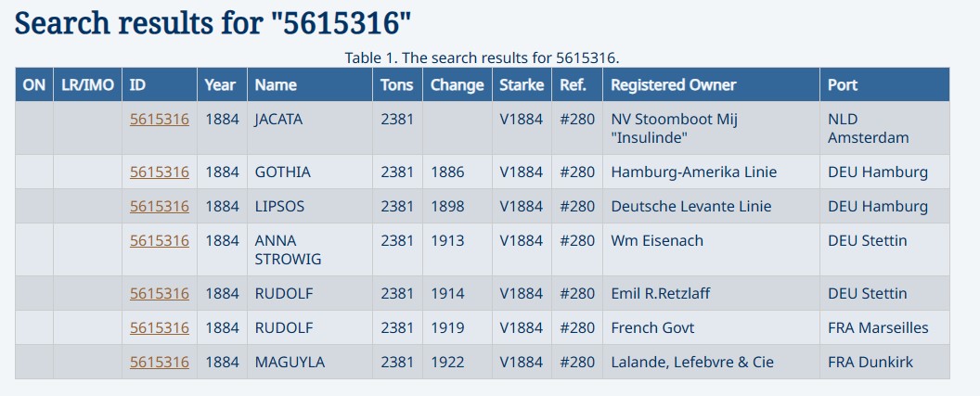Open the ID link in the JACATA row
980x396 pixels.
point(159,120)
